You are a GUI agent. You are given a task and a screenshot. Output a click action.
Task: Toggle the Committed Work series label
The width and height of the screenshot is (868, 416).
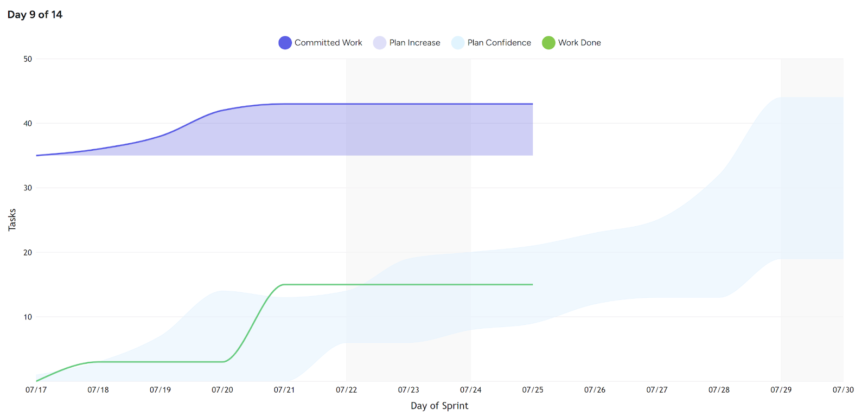[328, 43]
